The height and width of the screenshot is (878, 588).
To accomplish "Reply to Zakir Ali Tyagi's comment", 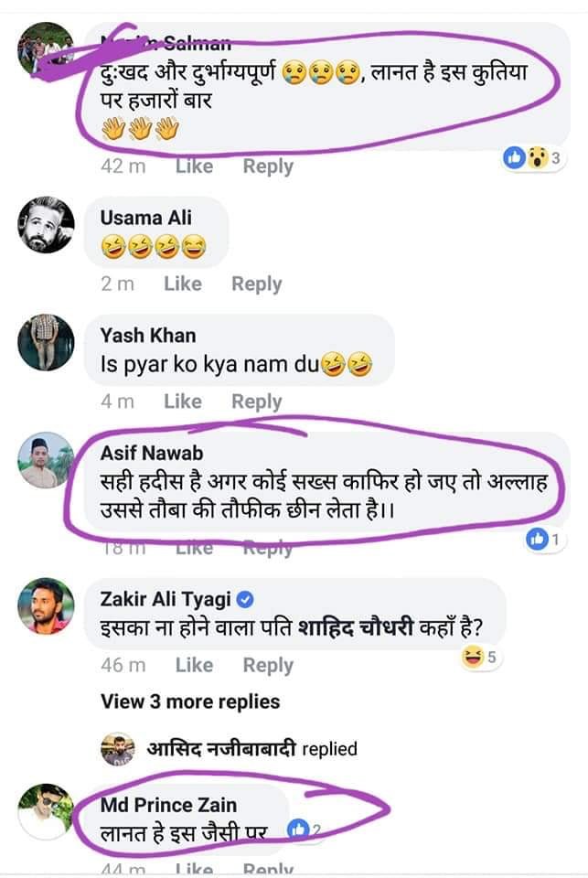I will (x=268, y=665).
